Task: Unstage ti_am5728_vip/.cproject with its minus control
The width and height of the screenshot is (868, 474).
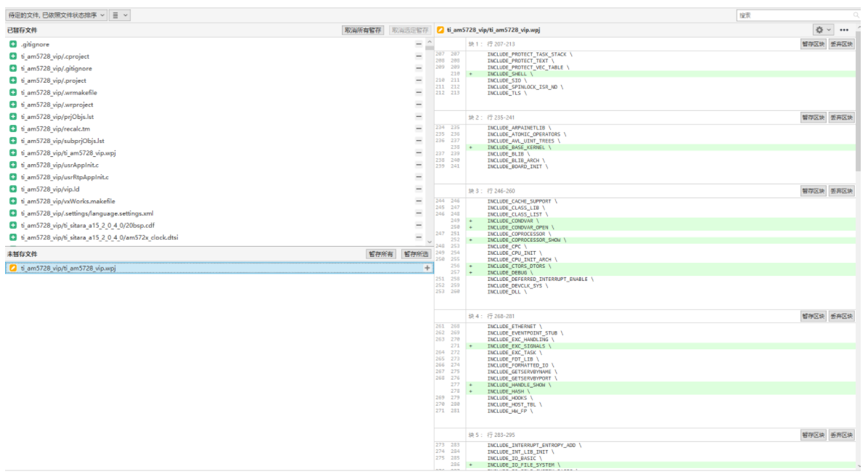Action: 419,56
